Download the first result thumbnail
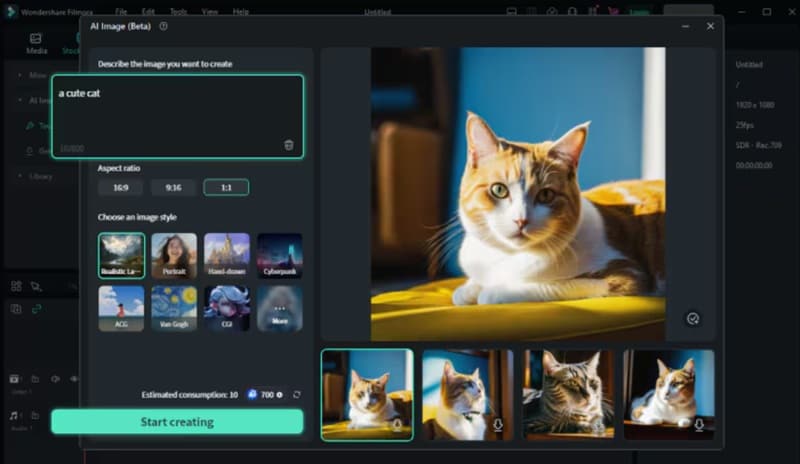 coord(397,425)
